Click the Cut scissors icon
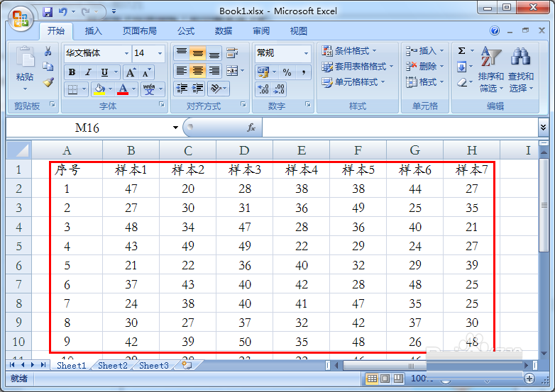The image size is (555, 392). 48,52
